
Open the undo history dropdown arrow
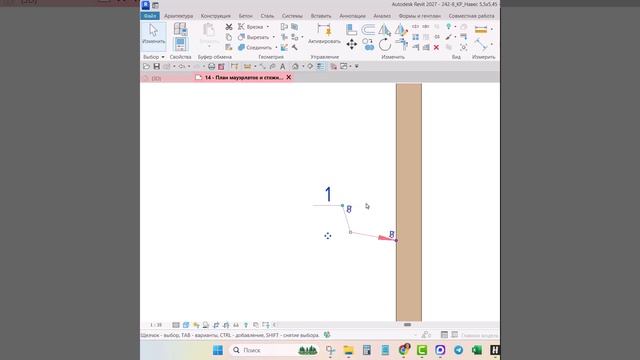coord(189,66)
